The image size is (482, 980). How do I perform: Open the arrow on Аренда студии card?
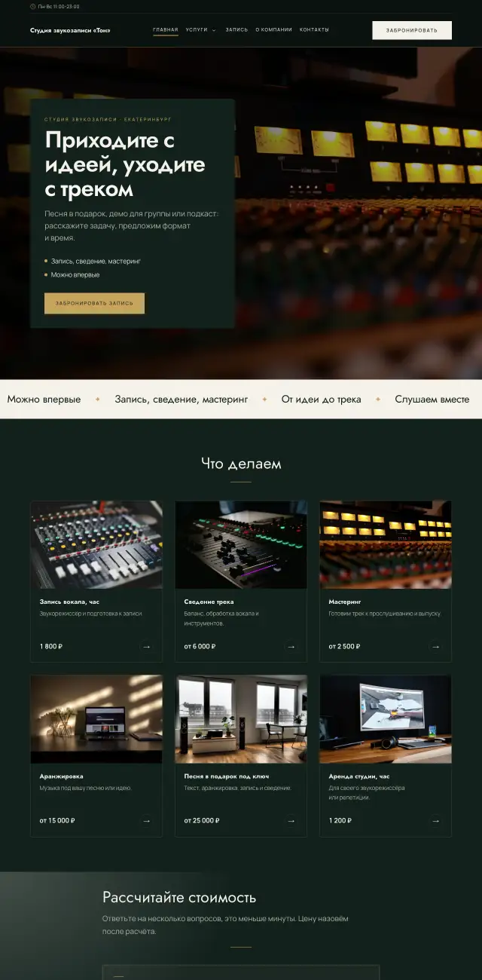(435, 820)
